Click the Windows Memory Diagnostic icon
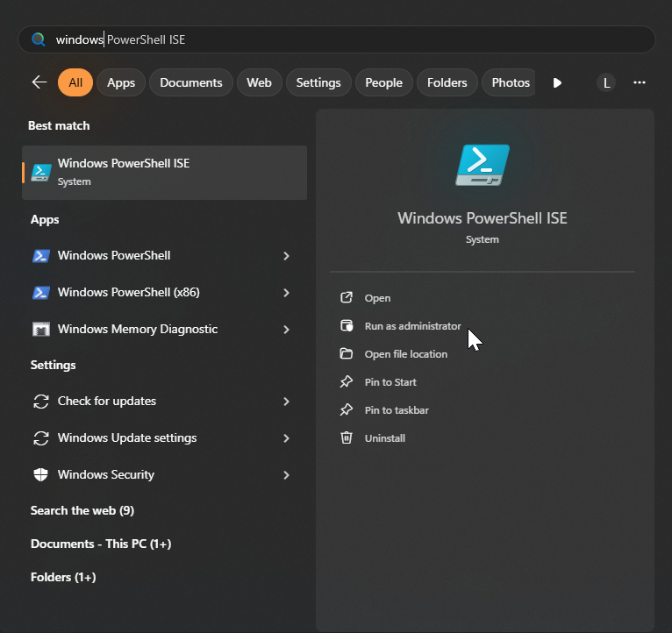Viewport: 672px width, 633px height. coord(40,330)
